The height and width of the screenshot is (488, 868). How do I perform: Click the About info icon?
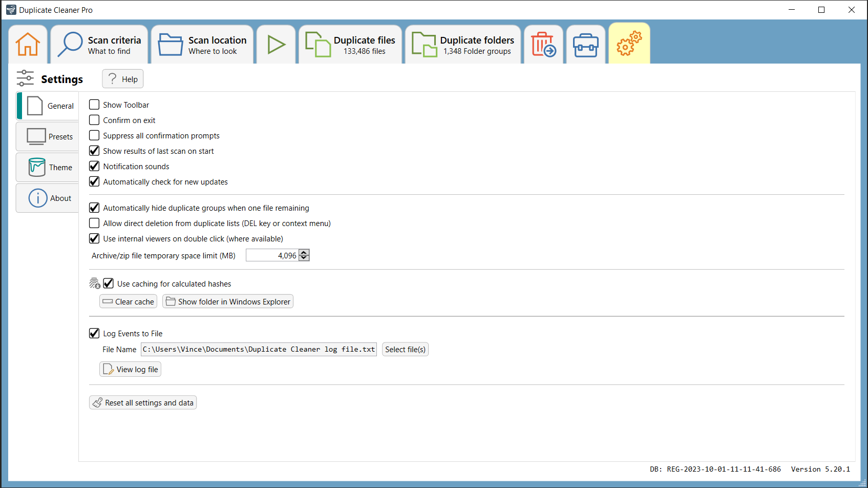pos(37,198)
